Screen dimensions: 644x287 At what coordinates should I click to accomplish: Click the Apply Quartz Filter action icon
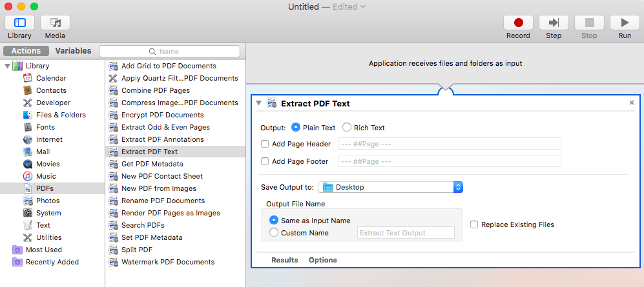point(113,78)
